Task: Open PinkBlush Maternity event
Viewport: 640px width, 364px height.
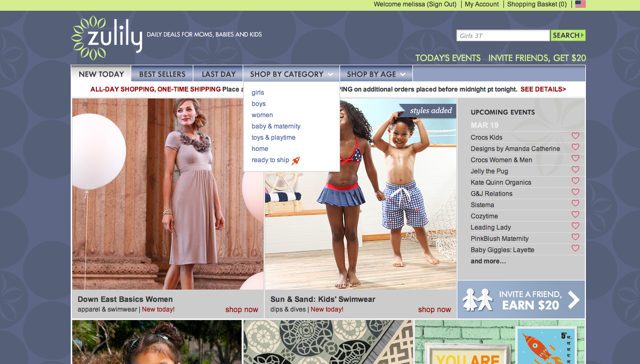Action: [500, 238]
